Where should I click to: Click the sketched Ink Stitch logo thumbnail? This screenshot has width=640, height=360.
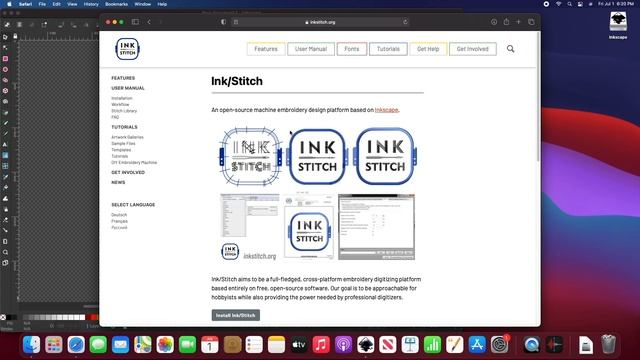[x=251, y=156]
